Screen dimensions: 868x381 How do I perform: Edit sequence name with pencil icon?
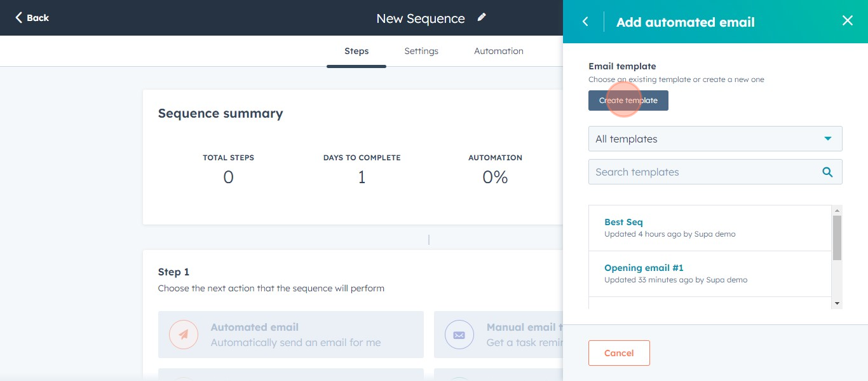tap(482, 18)
